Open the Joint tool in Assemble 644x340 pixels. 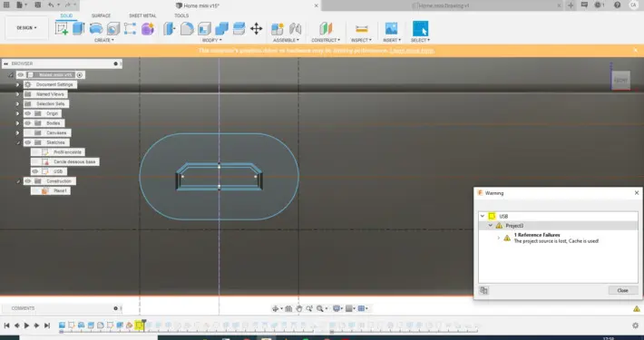tap(295, 29)
